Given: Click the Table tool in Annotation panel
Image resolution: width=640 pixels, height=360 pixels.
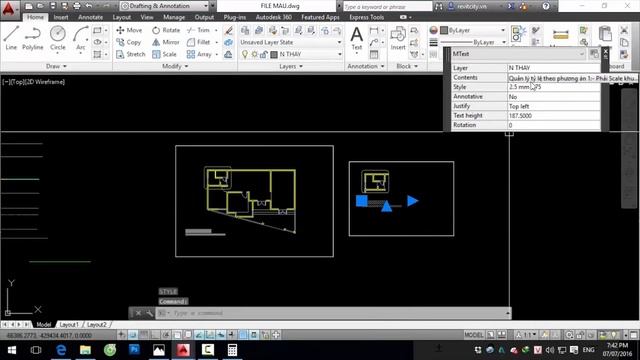Looking at the screenshot, I should 374,54.
